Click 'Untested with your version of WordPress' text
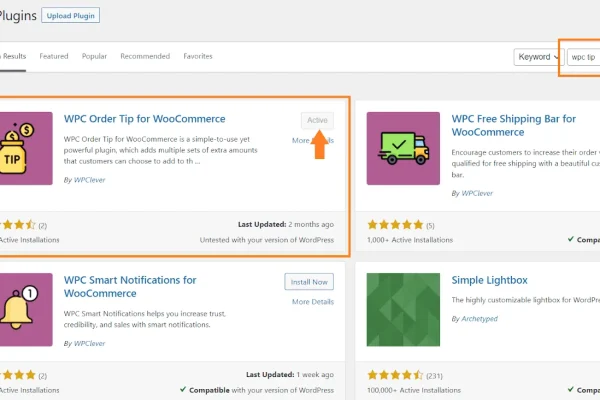The image size is (600, 400). [267, 240]
